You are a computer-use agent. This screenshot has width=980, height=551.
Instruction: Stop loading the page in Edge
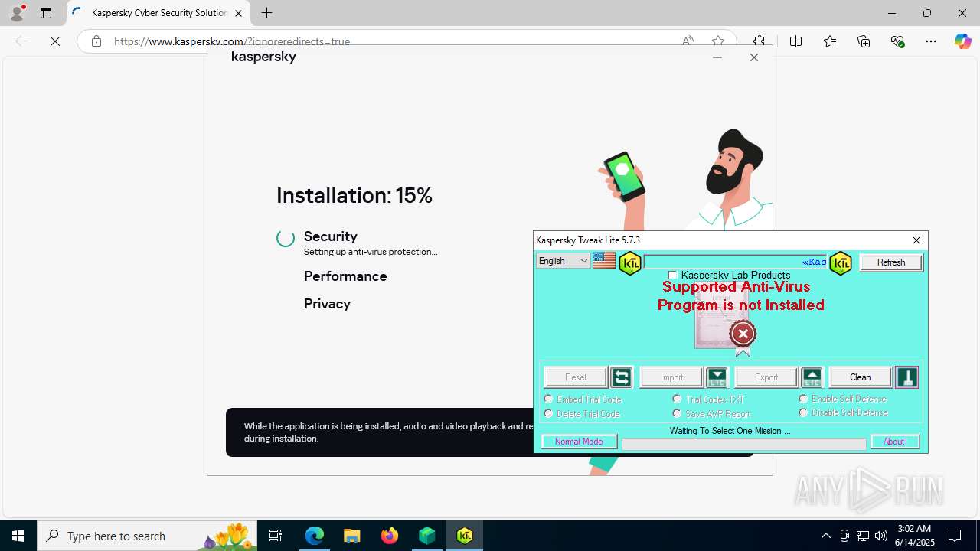(x=55, y=41)
